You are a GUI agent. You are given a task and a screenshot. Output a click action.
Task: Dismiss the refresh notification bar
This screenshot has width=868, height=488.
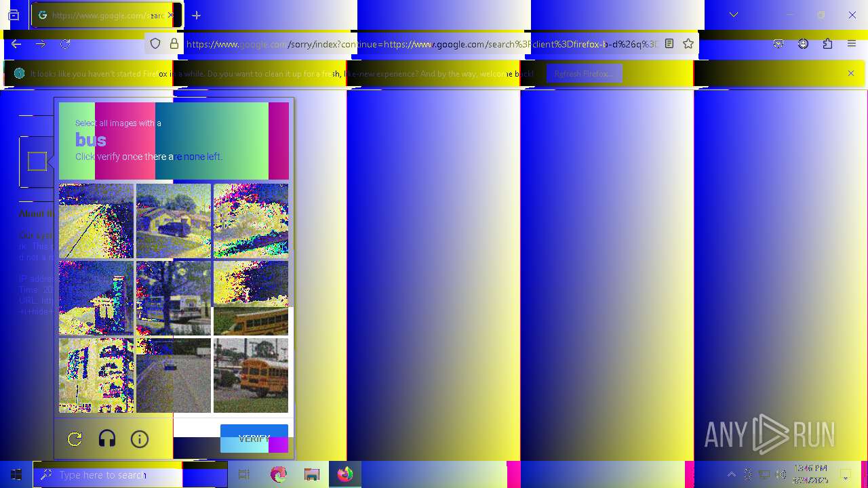pos(851,73)
